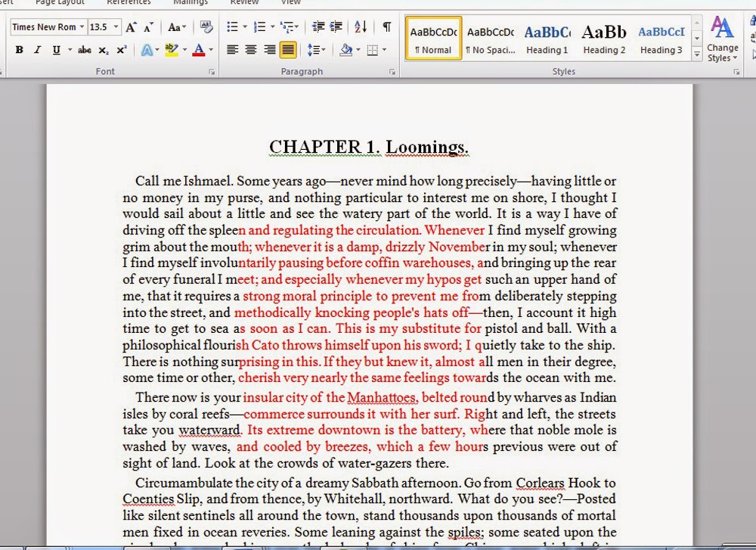Expand borders dropdown arrow
756x550 pixels.
click(x=384, y=50)
